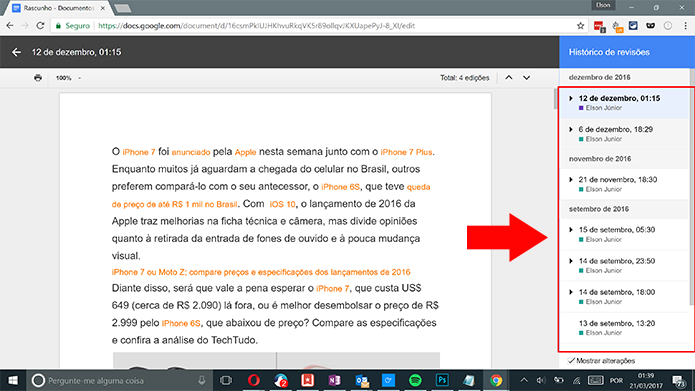
Task: Click browser back arrow
Action: (10, 26)
